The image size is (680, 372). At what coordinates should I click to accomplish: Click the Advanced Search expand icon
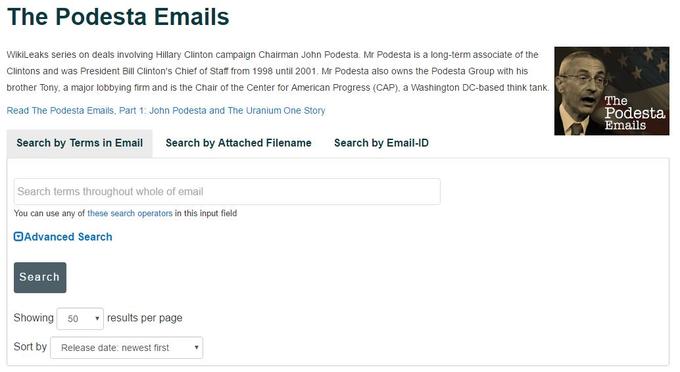coord(18,237)
